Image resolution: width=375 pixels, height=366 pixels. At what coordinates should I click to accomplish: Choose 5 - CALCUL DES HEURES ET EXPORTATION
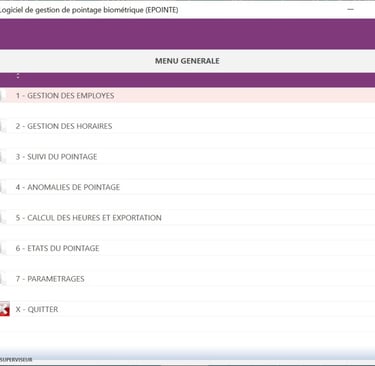pos(88,218)
